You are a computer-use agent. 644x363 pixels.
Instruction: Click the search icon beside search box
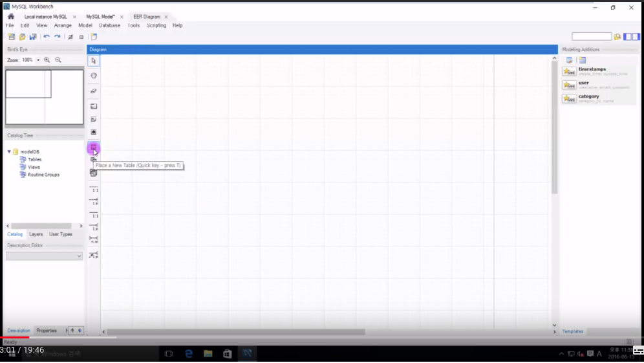tap(617, 37)
